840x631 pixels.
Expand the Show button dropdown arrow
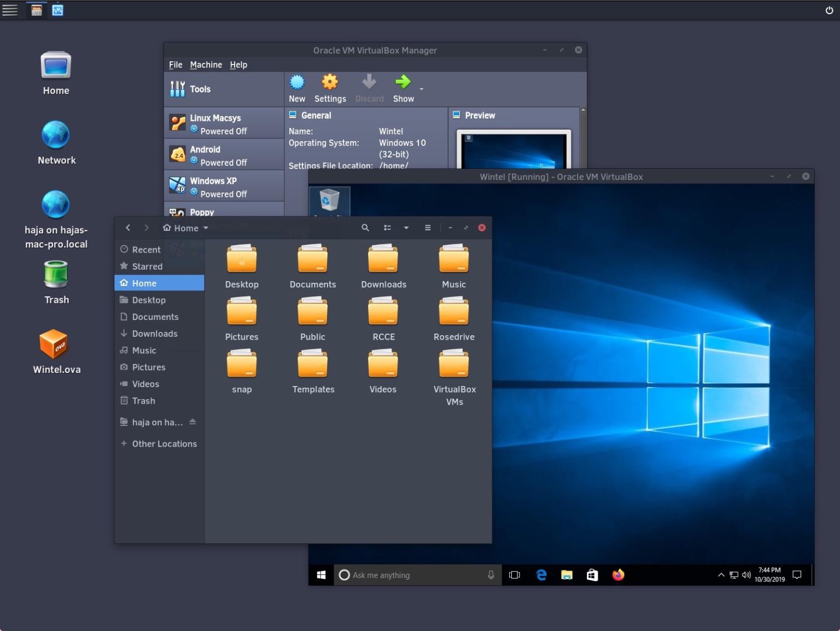422,89
